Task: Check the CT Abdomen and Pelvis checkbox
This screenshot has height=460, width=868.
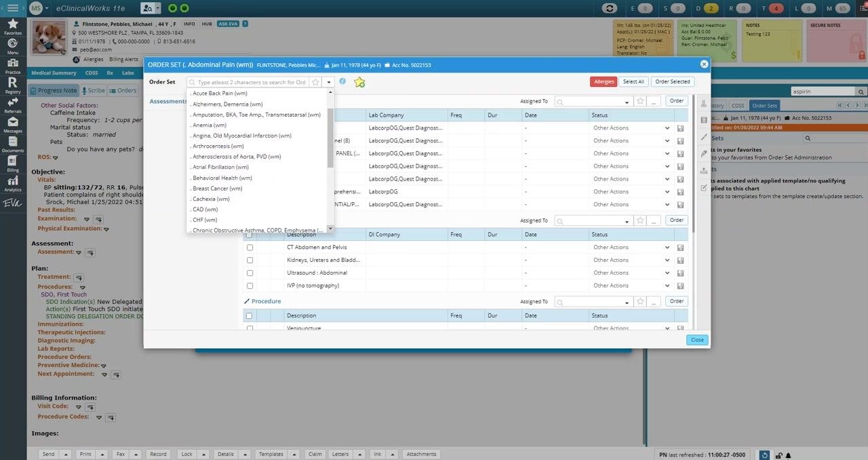Action: (x=250, y=247)
